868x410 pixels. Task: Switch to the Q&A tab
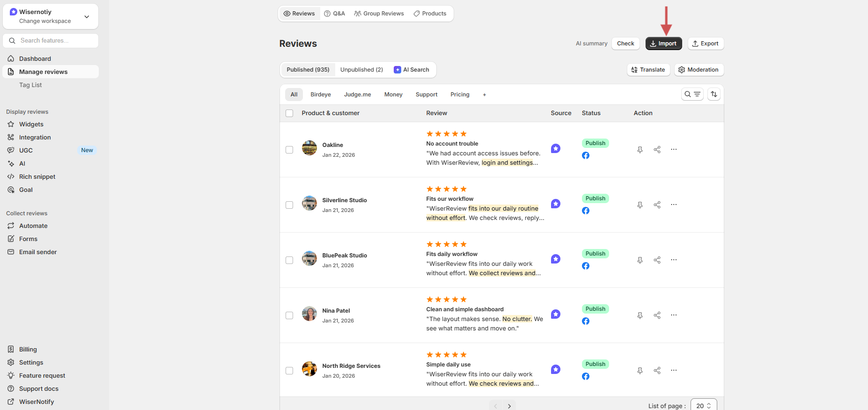pos(334,14)
